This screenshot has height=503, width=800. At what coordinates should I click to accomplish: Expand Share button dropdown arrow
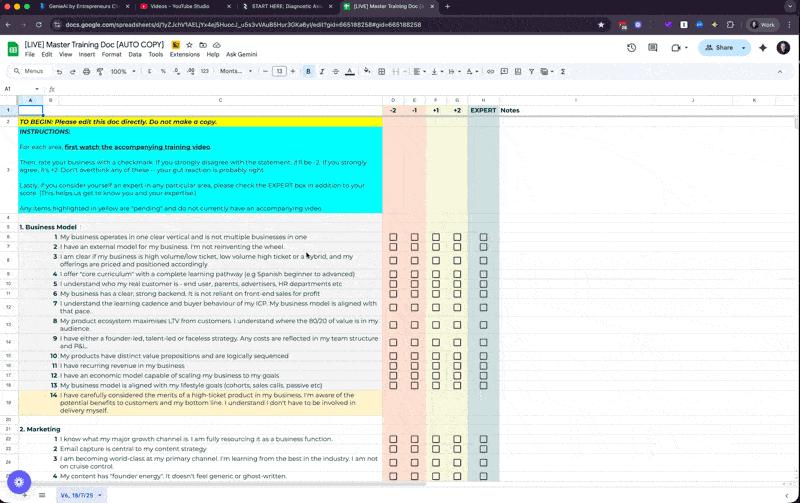[743, 47]
